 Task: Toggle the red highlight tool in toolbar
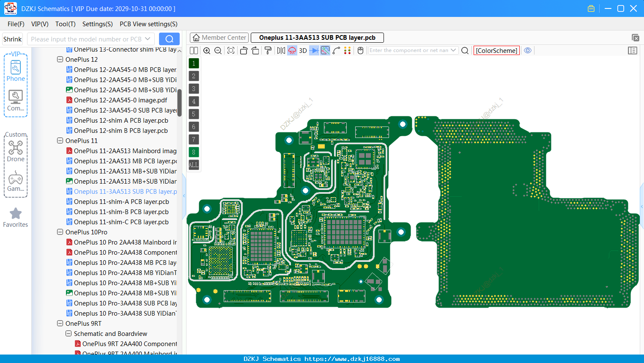click(292, 50)
